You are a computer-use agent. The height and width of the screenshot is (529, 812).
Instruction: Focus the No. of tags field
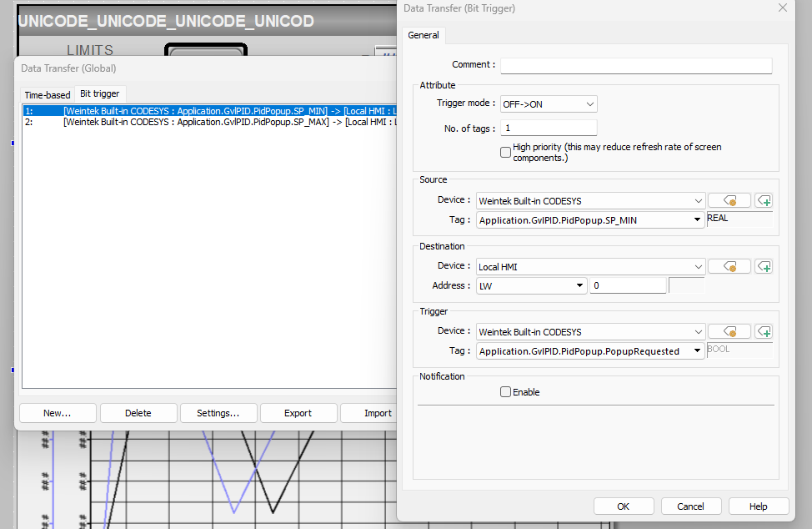[x=549, y=128]
